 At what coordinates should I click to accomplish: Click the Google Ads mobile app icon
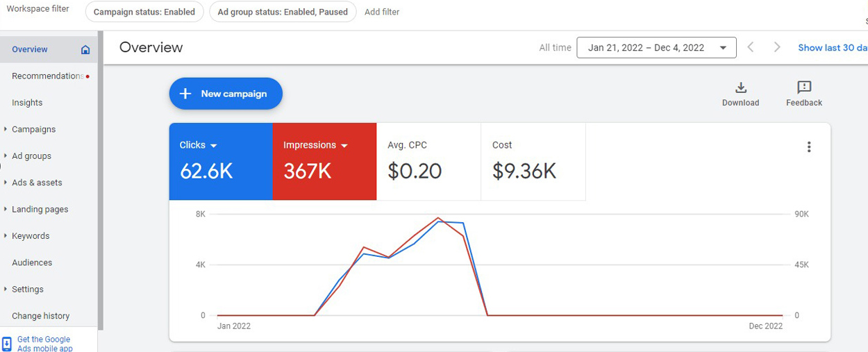[7, 344]
